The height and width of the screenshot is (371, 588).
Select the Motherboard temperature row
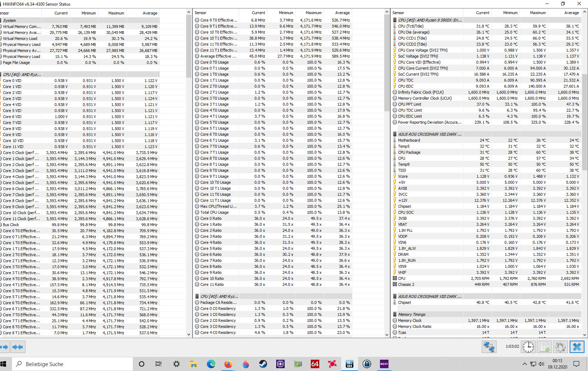click(x=487, y=140)
